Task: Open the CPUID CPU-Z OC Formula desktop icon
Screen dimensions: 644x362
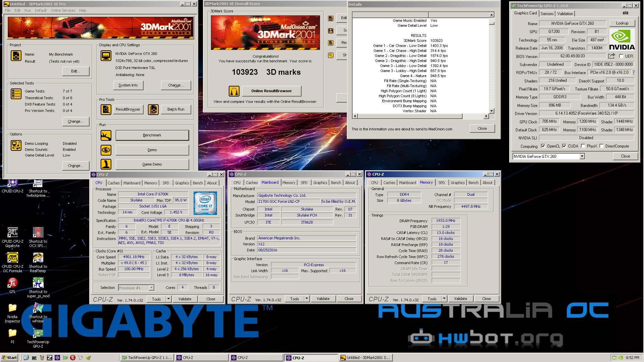Action: [12, 262]
